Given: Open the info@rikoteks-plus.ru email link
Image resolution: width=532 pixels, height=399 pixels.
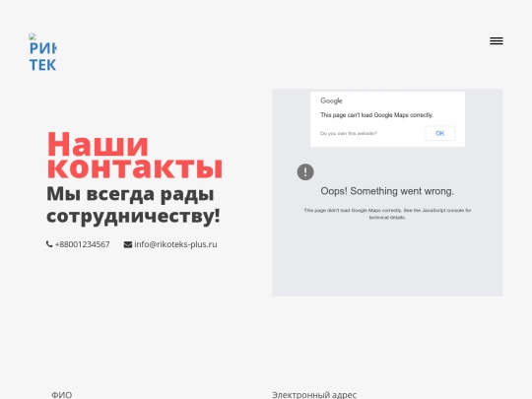Looking at the screenshot, I should click(x=175, y=244).
